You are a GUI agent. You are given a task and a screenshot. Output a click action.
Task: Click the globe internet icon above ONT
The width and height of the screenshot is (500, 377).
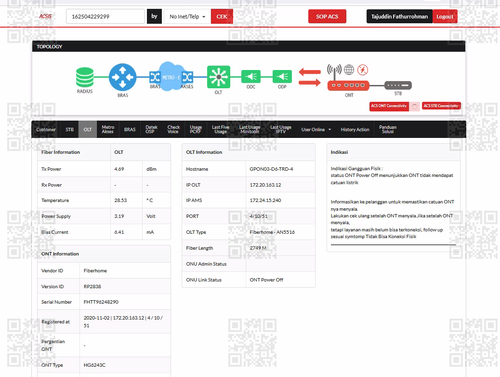[x=349, y=70]
